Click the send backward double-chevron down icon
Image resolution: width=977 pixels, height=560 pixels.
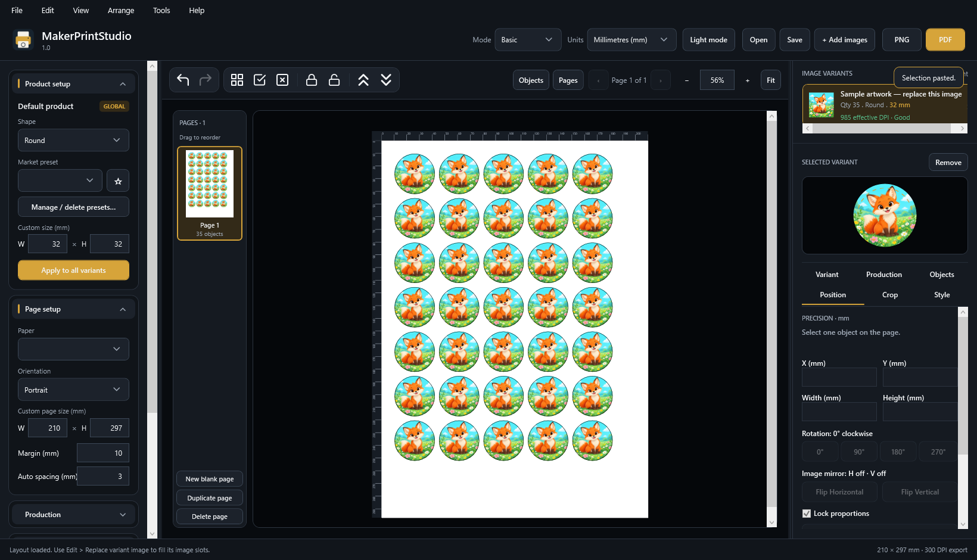(386, 80)
